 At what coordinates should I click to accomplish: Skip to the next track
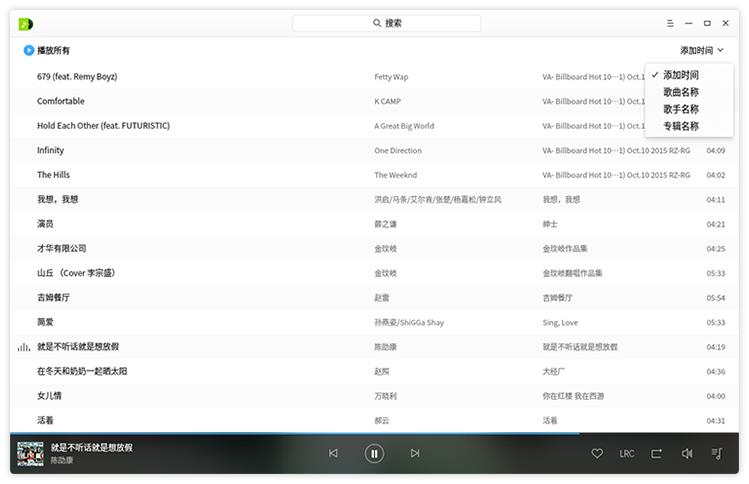coord(415,453)
